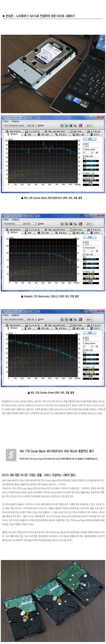Purple down-arrow tray icon in ST31000528AS window

point(80,224)
